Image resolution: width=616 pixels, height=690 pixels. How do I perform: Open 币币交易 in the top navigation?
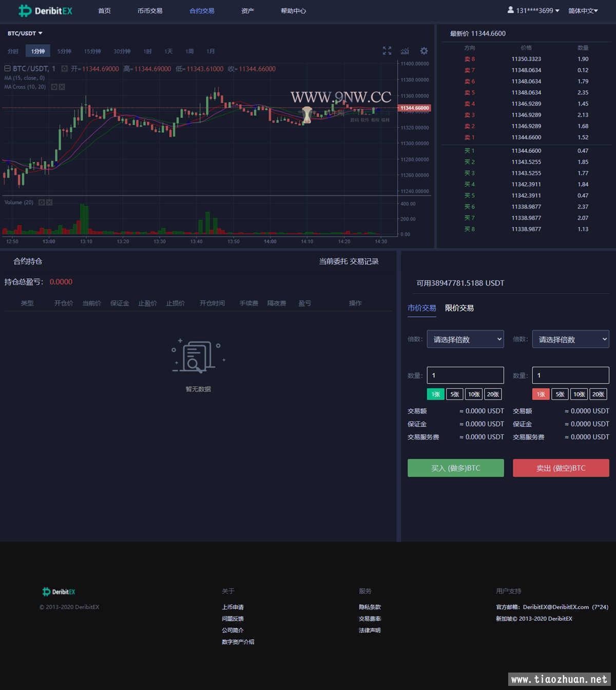pos(150,10)
